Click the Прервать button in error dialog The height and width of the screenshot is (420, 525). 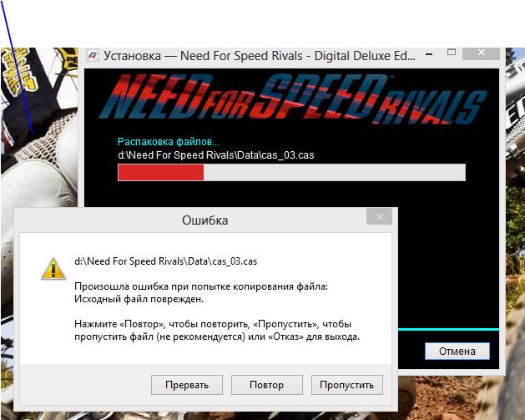187,385
